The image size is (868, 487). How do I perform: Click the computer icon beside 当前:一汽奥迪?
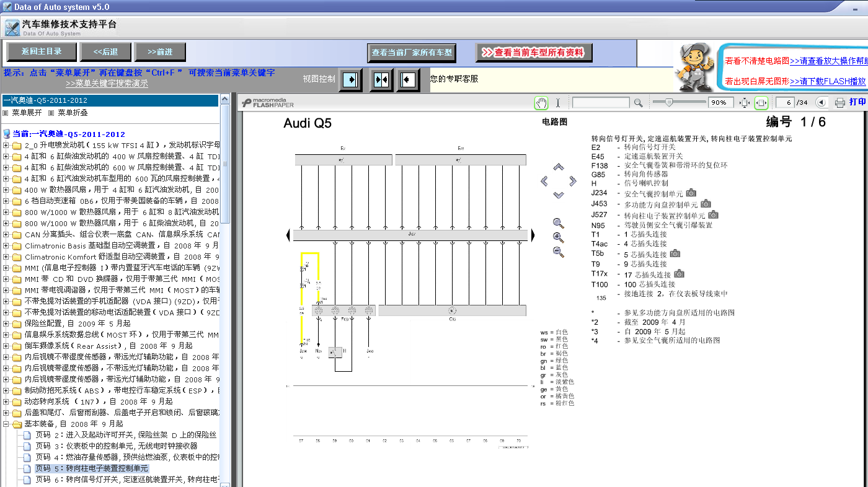(7, 134)
